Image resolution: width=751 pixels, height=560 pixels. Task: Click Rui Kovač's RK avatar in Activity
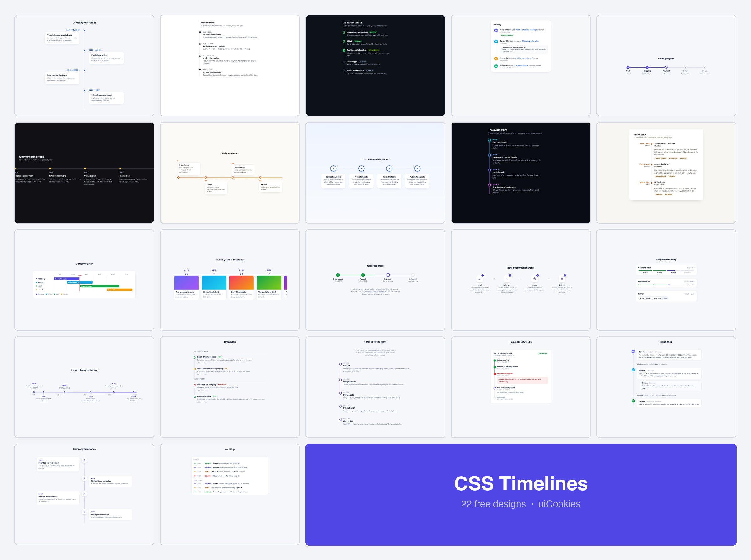tap(496, 66)
